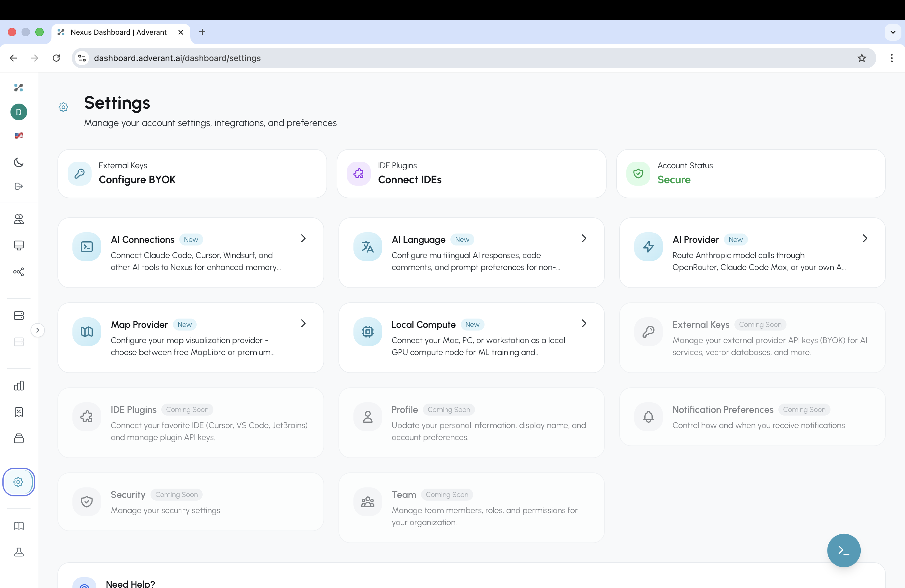Screen dimensions: 905x588
Task: Open AI Connections via its chevron arrow
Action: 303,239
